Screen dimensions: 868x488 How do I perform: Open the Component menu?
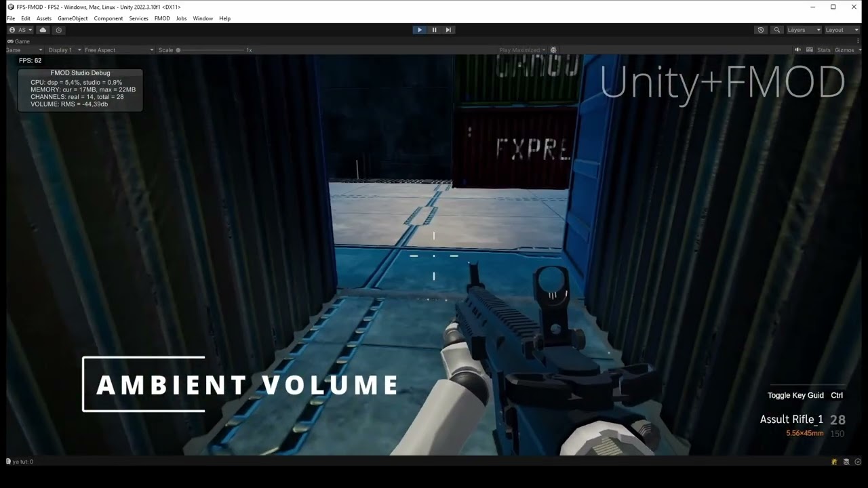pos(108,18)
